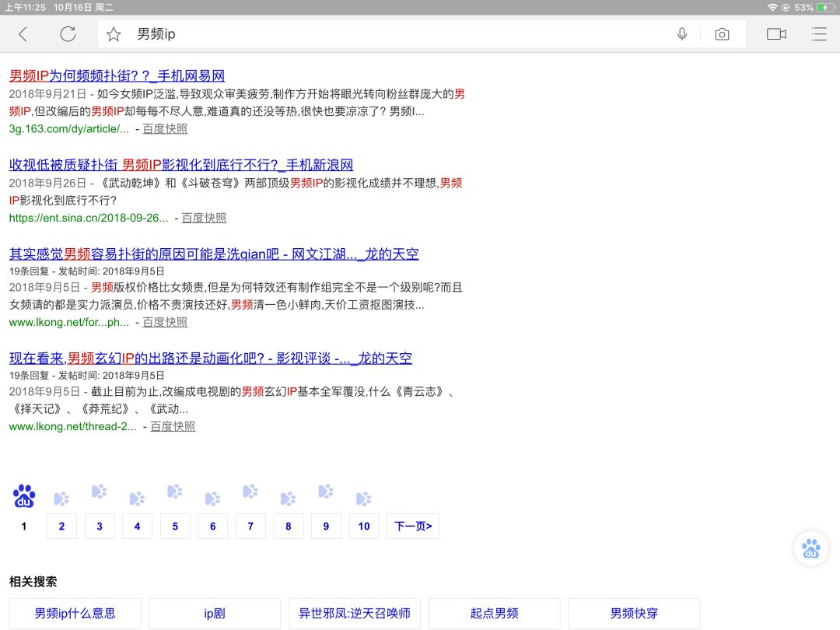This screenshot has width=840, height=630.
Task: Select related search 异世邪凤:逆天召唤师
Action: tap(355, 614)
